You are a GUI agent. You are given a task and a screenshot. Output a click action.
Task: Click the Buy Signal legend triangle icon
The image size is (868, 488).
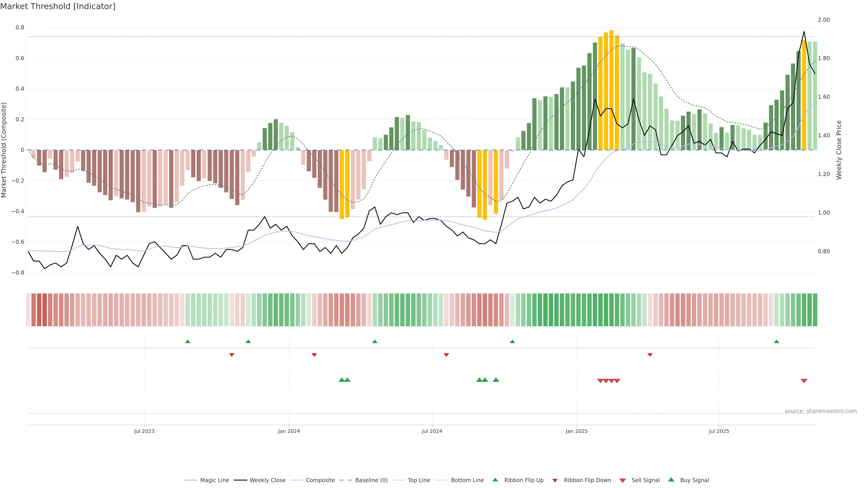click(671, 480)
